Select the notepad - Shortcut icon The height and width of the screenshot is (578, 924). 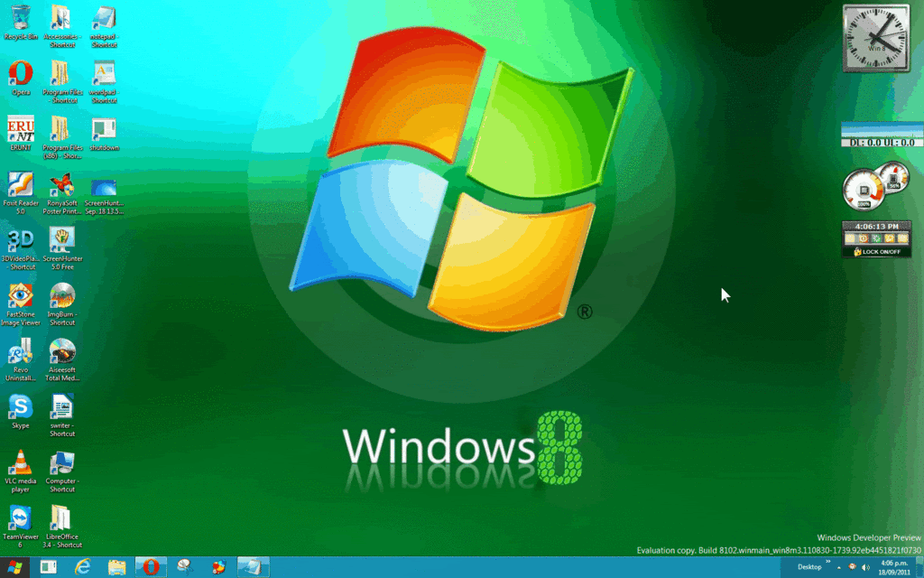(104, 26)
